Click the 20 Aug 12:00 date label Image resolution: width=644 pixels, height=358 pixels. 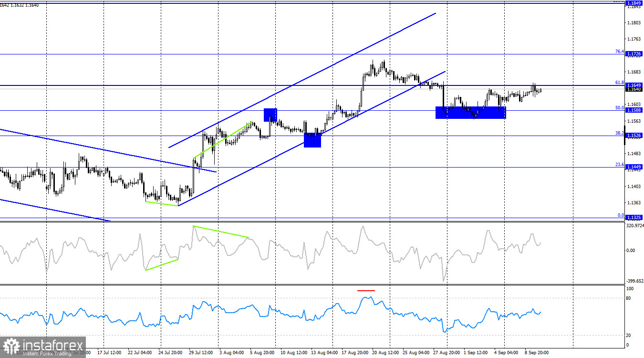point(384,352)
